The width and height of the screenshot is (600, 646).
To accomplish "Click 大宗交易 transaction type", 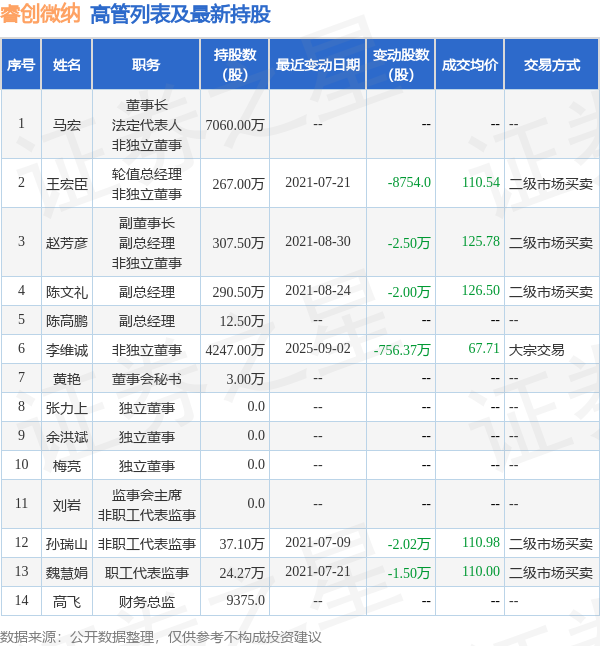I will coord(536,350).
